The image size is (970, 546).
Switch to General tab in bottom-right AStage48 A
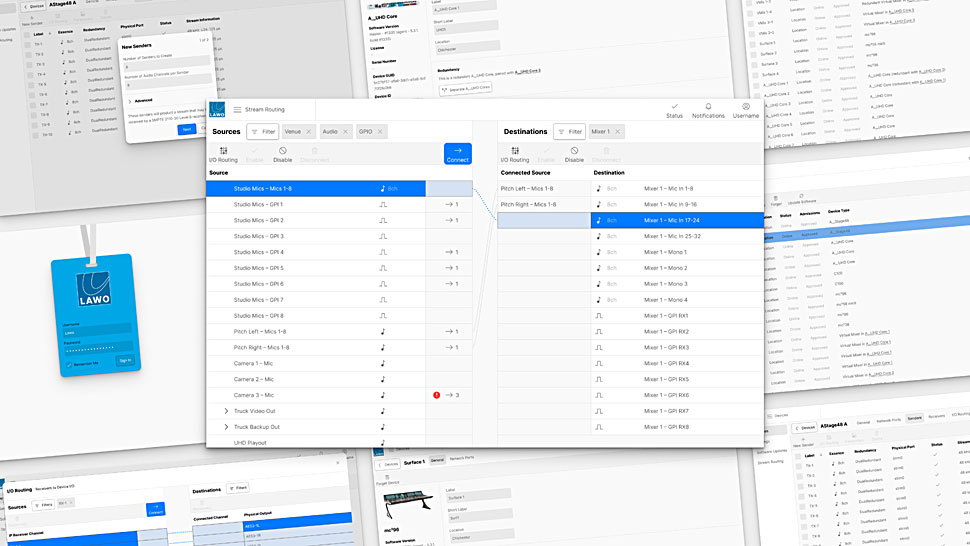(862, 422)
